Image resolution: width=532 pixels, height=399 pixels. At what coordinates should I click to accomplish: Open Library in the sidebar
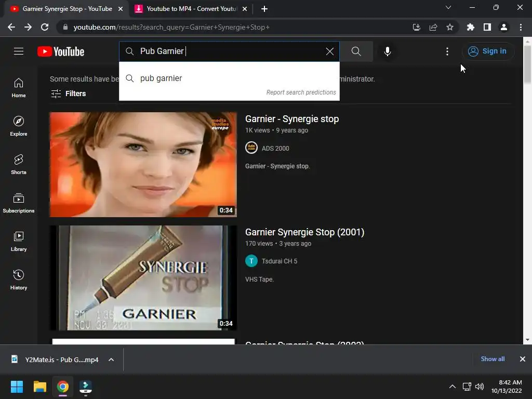(19, 241)
